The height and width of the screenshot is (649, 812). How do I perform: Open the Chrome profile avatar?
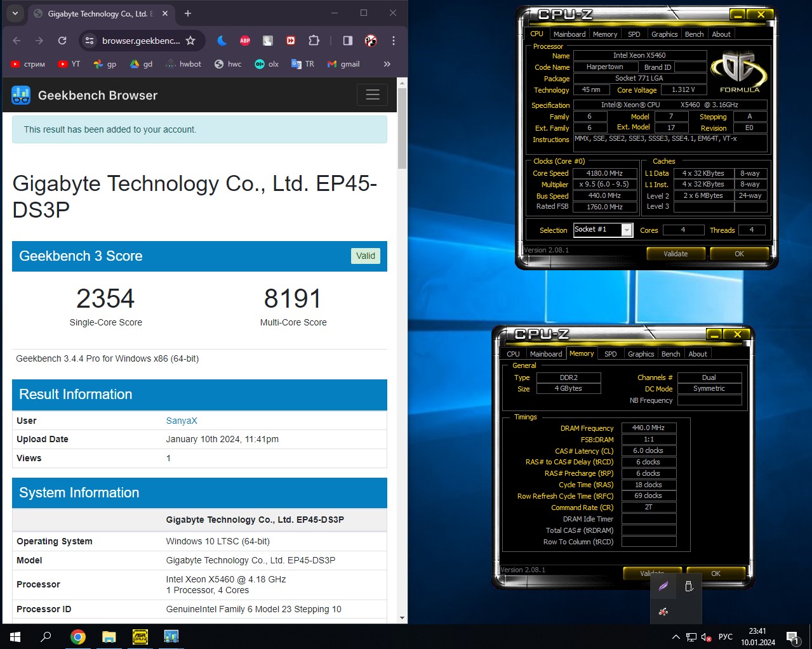coord(371,41)
